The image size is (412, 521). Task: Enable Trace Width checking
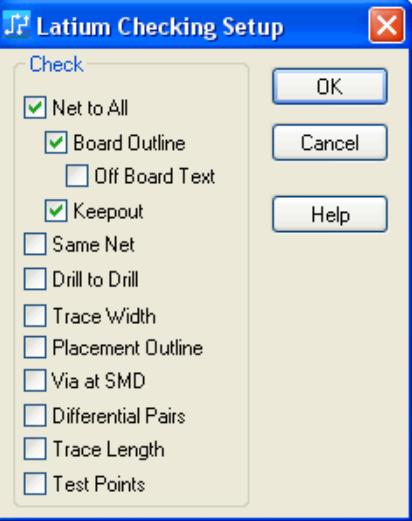point(35,315)
